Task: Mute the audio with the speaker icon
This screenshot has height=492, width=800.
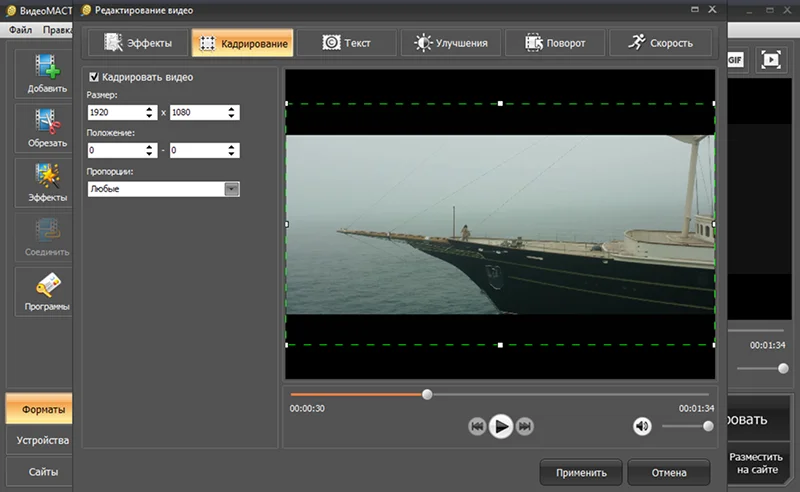Action: (x=642, y=426)
